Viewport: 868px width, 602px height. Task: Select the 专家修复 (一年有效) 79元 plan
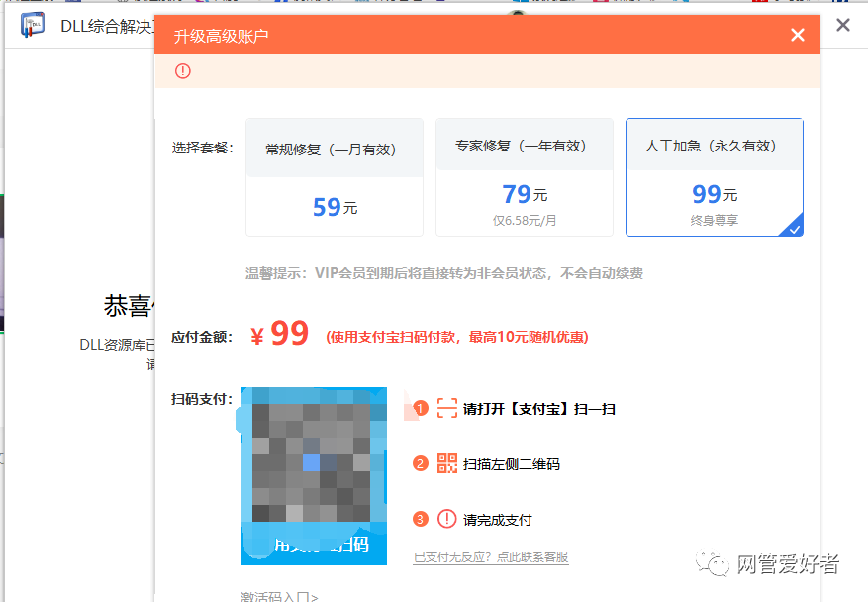[525, 177]
